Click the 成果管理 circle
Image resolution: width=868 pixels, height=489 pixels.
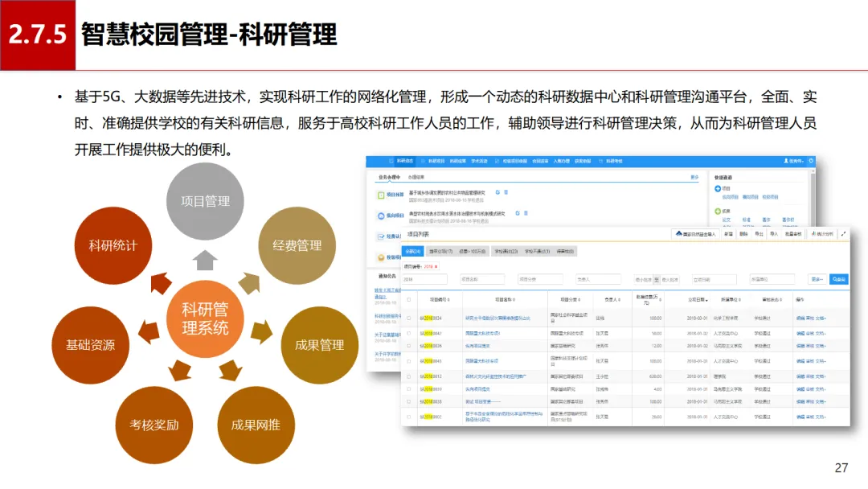click(319, 345)
